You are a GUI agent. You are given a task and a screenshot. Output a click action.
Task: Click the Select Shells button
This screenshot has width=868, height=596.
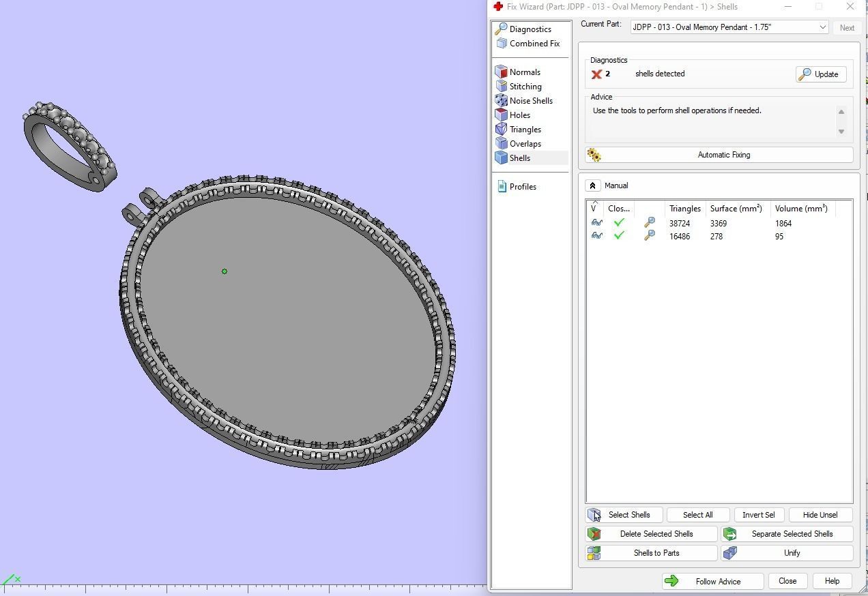pyautogui.click(x=624, y=515)
